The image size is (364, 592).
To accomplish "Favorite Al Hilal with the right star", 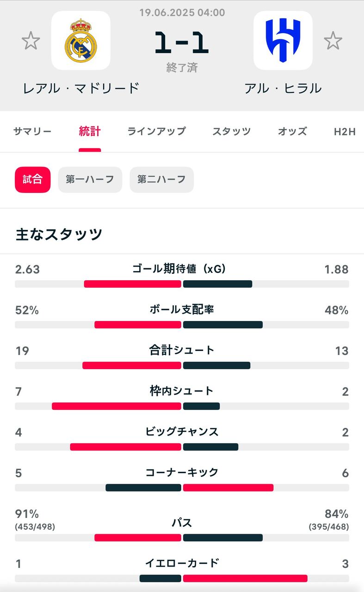I will [333, 41].
